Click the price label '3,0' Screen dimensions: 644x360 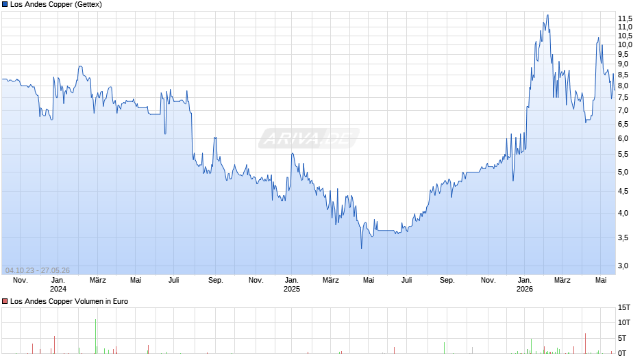click(x=623, y=266)
